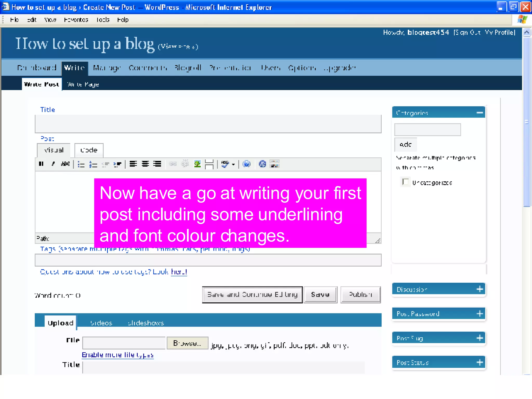Click the IE page icon in title bar

[x=5, y=7]
